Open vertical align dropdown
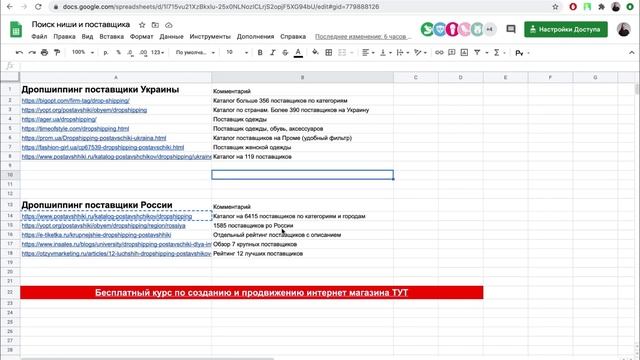640x360 pixels. 385,53
